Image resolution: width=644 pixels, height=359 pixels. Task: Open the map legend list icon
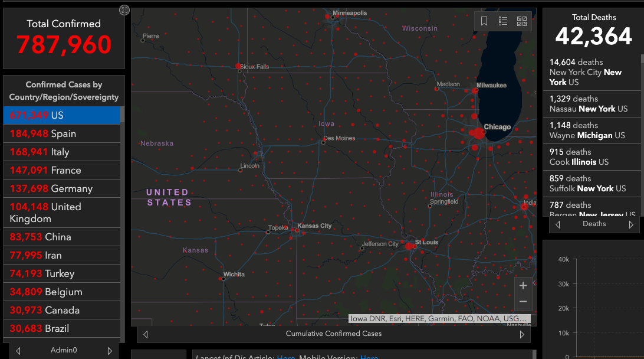coord(503,21)
